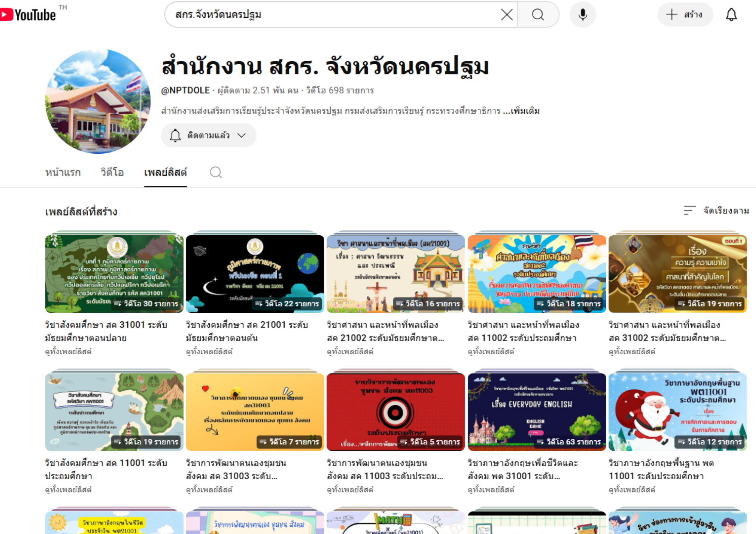The width and height of the screenshot is (756, 534).
Task: Click ดูทั้งเพลย์ลิสต์ under สค 11003 playlist
Action: [350, 490]
